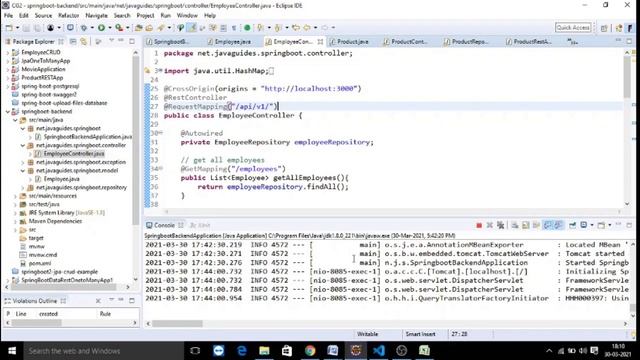Collapse the src/main/java folder
The width and height of the screenshot is (640, 360).
(15, 120)
